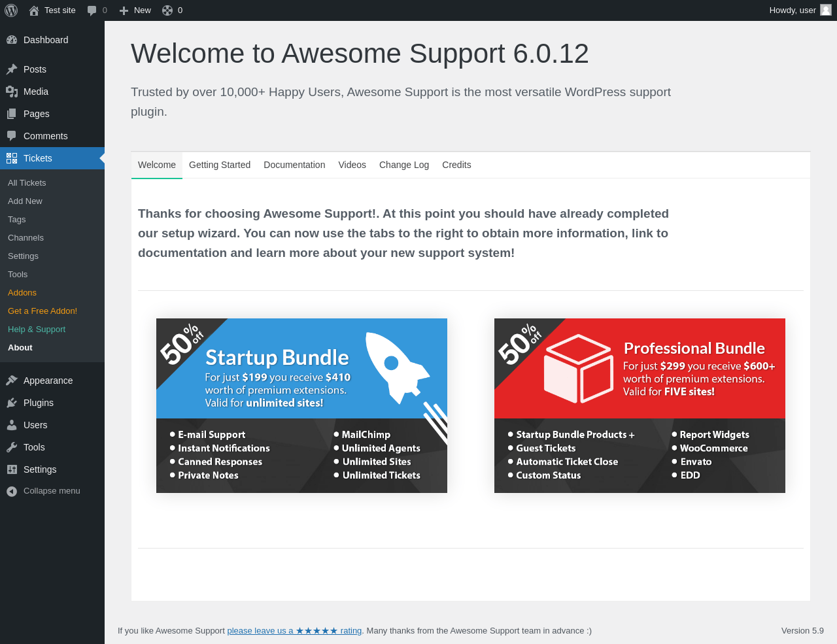The image size is (837, 644).
Task: Open the Appearance menu
Action: point(52,381)
